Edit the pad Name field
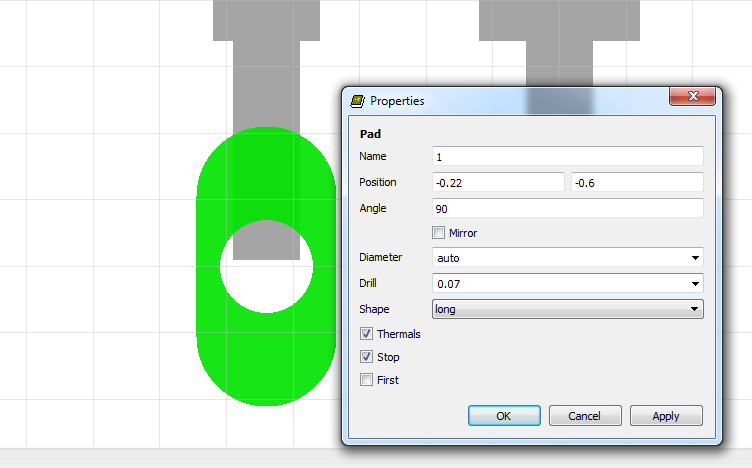 tap(567, 156)
